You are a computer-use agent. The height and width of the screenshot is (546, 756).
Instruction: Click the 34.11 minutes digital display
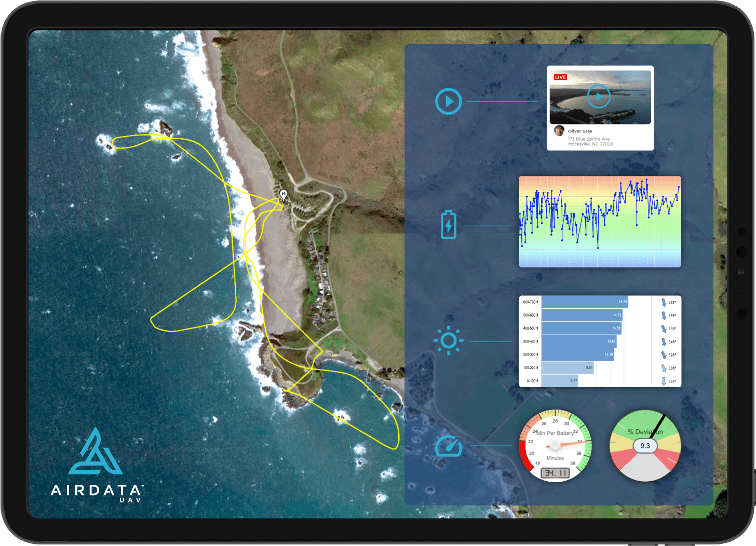coord(555,473)
